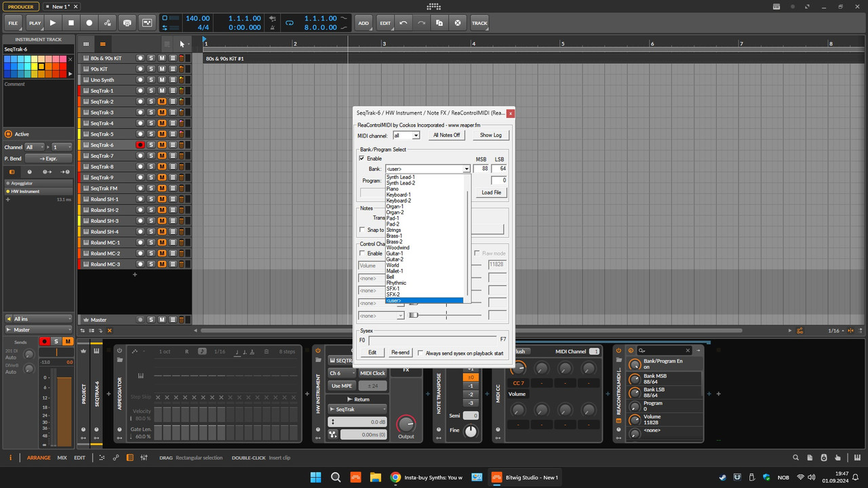868x488 pixels.
Task: Click the Show Log button
Action: (491, 135)
